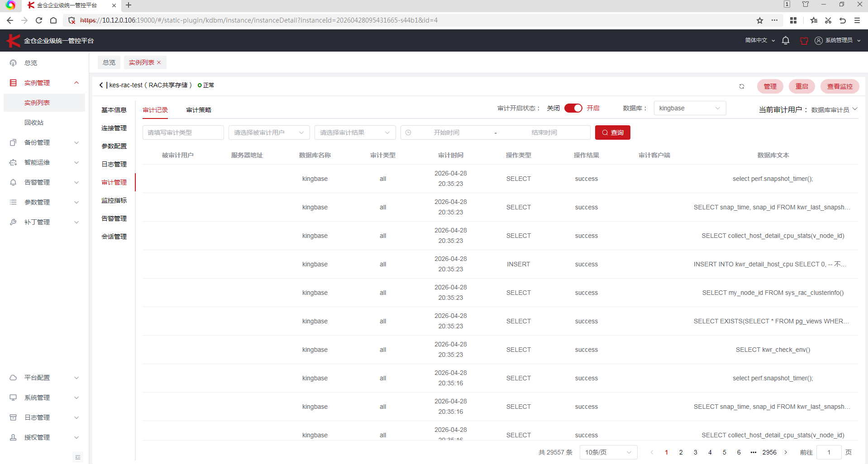This screenshot has height=464, width=868.
Task: Collapse the sidebar with the bottom fold icon
Action: point(78,457)
